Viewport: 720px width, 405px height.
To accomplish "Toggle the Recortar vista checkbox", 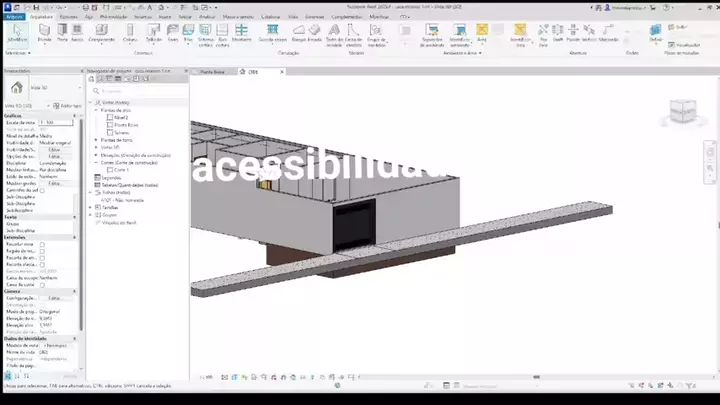I will (42, 244).
